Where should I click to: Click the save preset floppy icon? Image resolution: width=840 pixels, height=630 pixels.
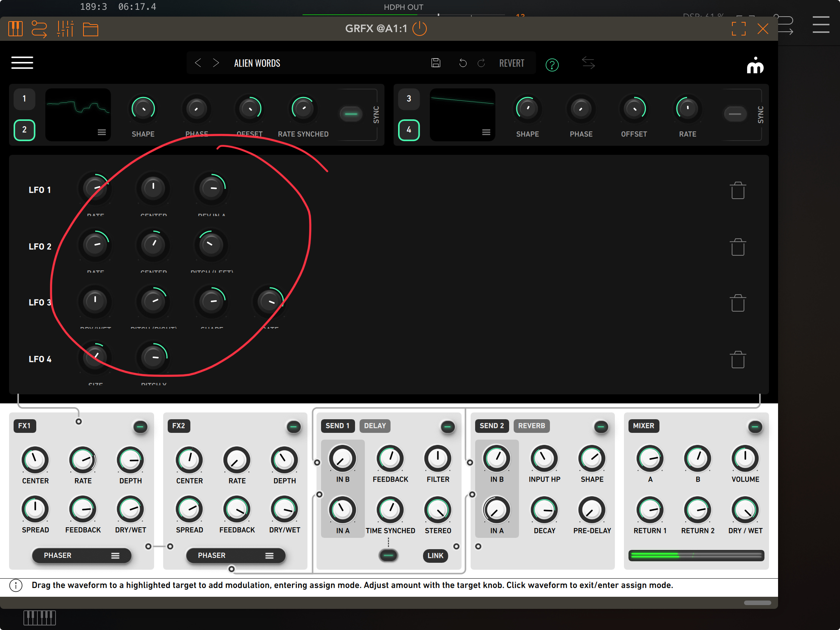[435, 63]
